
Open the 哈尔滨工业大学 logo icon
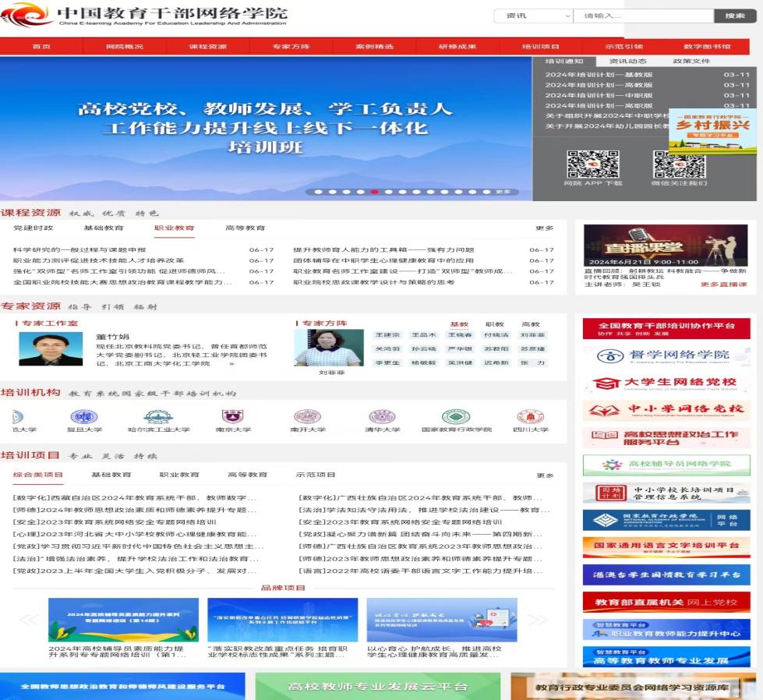tap(158, 417)
